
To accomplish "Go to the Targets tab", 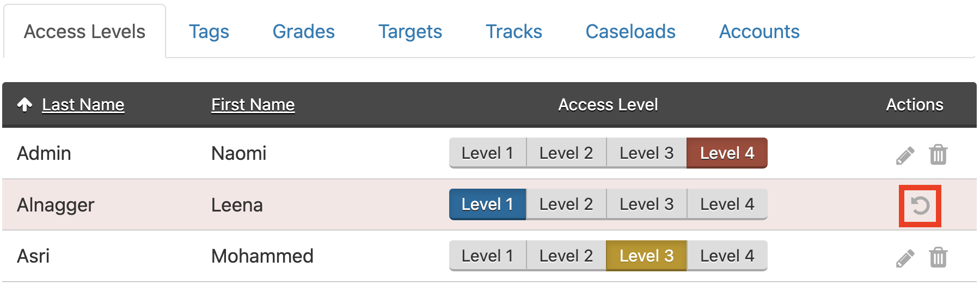I will pyautogui.click(x=410, y=32).
